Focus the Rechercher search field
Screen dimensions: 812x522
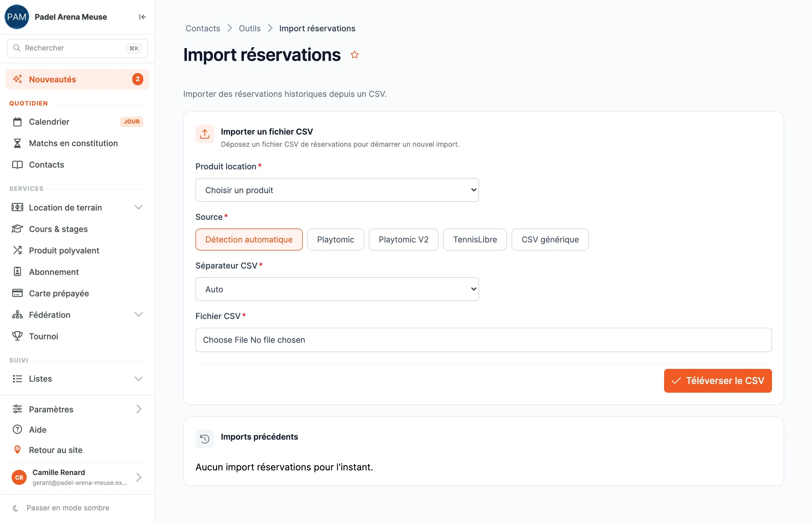tap(77, 48)
